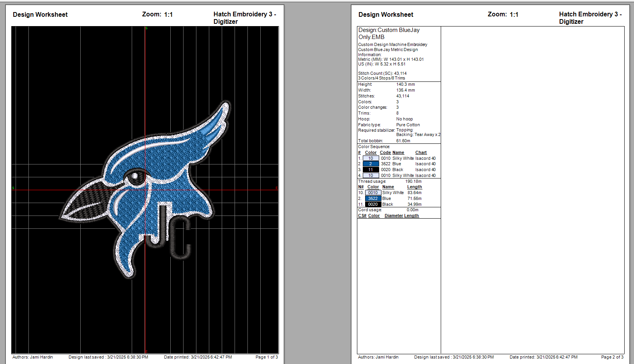Click 'Isacord 40' chart in color sequence row 1
The image size is (634, 364).
426,158
